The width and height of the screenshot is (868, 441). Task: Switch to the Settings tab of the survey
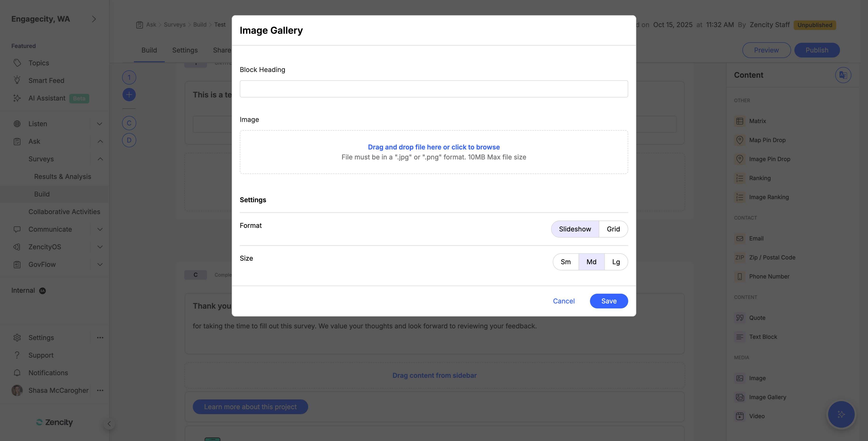click(185, 50)
